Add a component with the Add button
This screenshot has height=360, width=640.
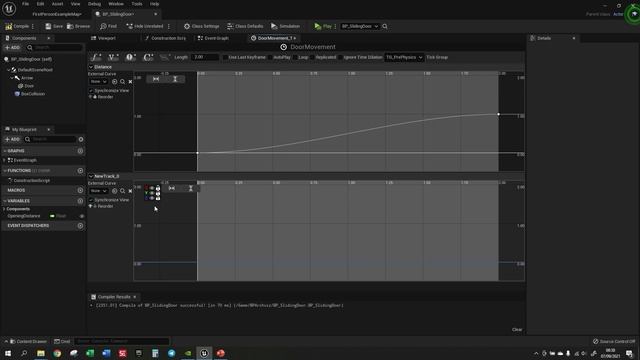[x=12, y=48]
